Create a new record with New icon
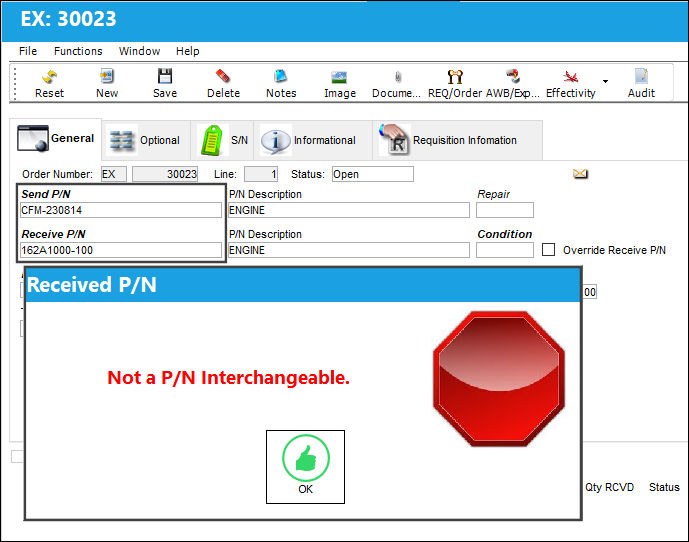Image resolution: width=689 pixels, height=542 pixels. tap(107, 83)
